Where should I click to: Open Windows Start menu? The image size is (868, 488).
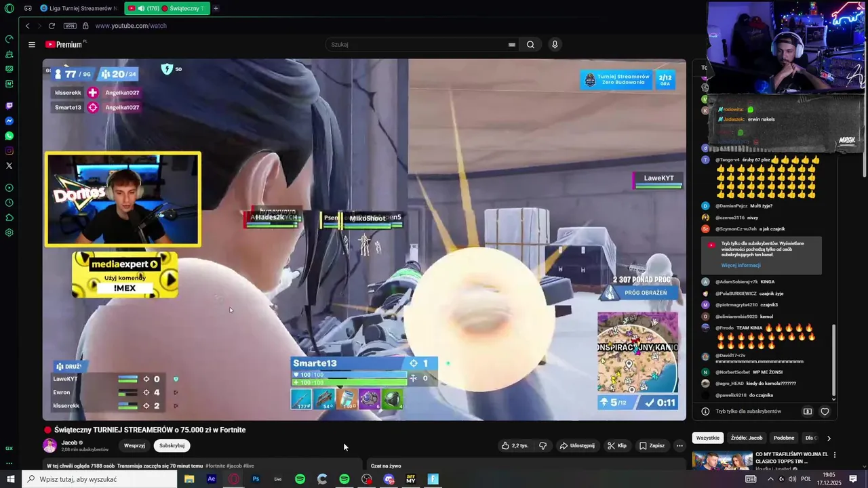pyautogui.click(x=10, y=479)
